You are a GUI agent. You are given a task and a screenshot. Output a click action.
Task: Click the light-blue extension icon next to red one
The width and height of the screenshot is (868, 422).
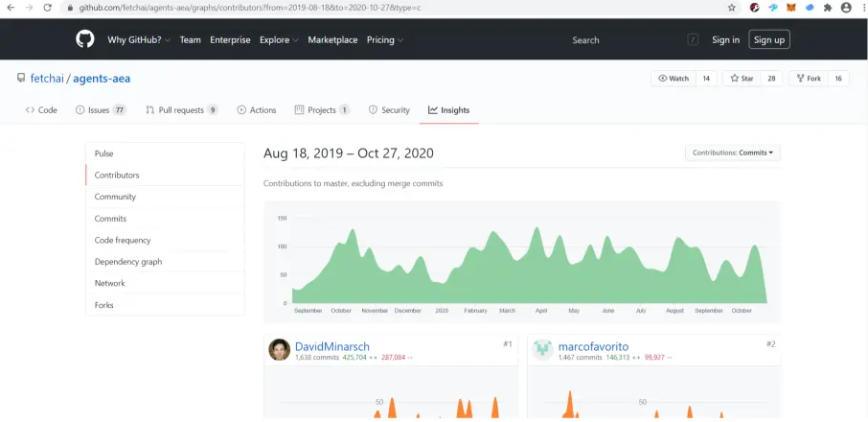click(x=773, y=8)
